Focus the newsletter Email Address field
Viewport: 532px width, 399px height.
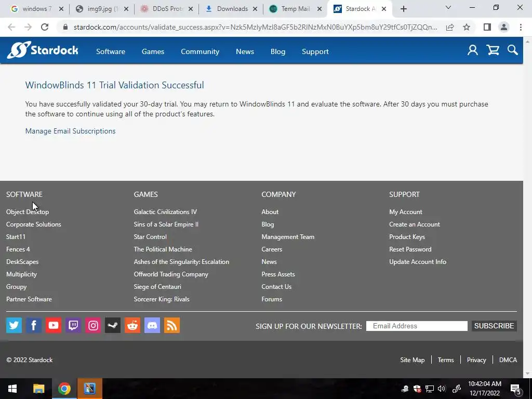coord(417,326)
